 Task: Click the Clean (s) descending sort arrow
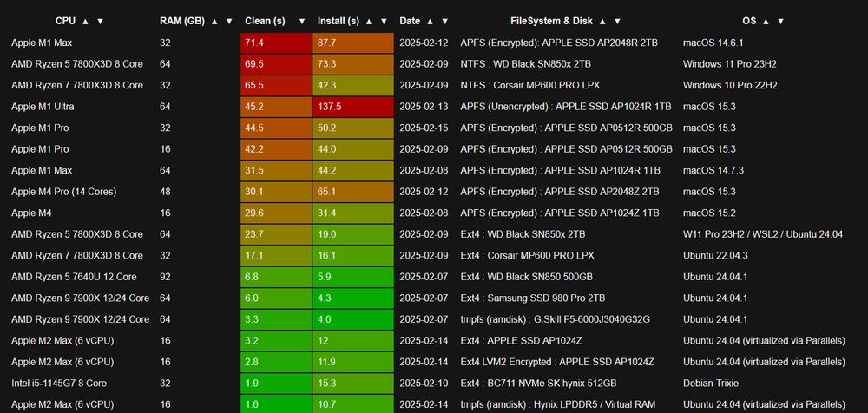tap(302, 21)
